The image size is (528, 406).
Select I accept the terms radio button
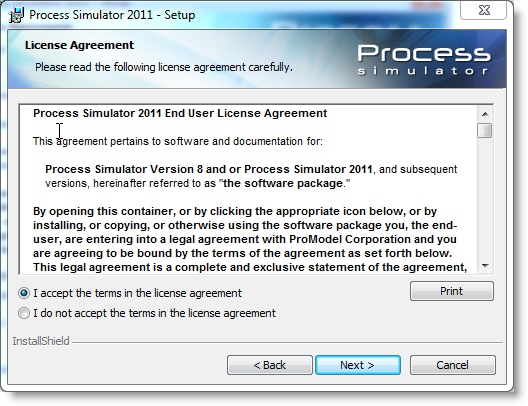pos(24,293)
